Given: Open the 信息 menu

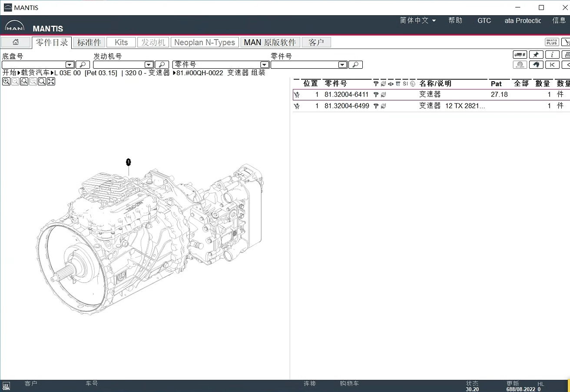Looking at the screenshot, I should 559,20.
